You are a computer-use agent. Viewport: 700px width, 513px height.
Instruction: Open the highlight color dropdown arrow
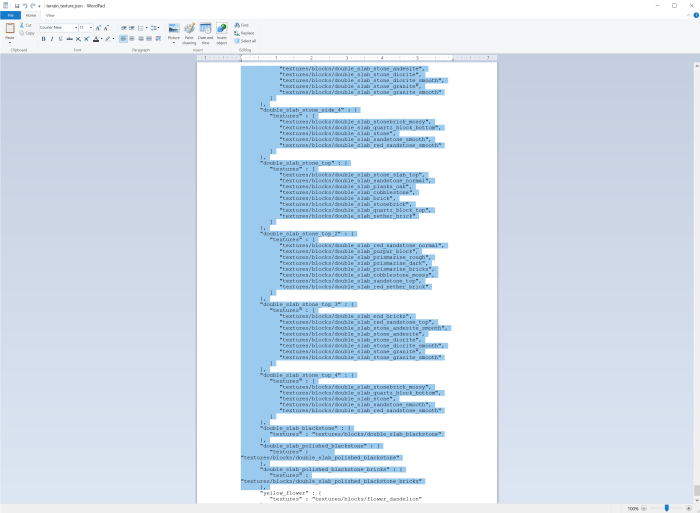click(x=113, y=39)
